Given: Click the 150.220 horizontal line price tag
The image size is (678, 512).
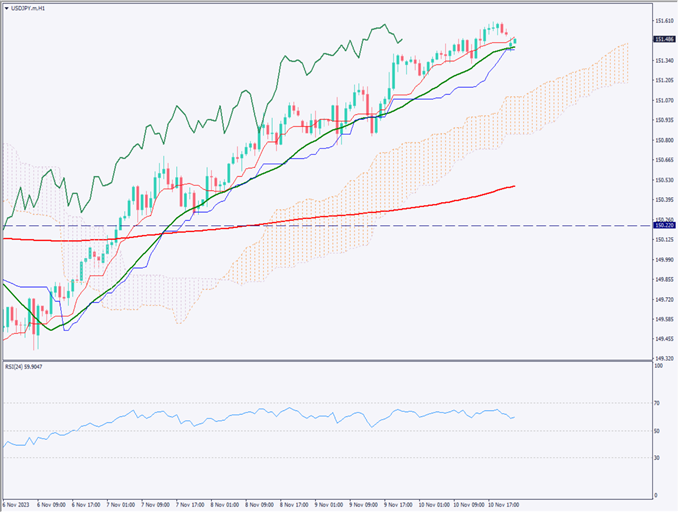Looking at the screenshot, I should (662, 226).
